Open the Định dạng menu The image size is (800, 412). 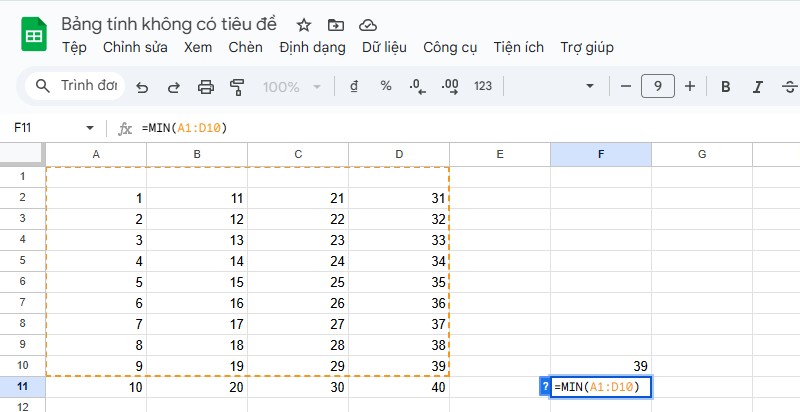tap(312, 47)
